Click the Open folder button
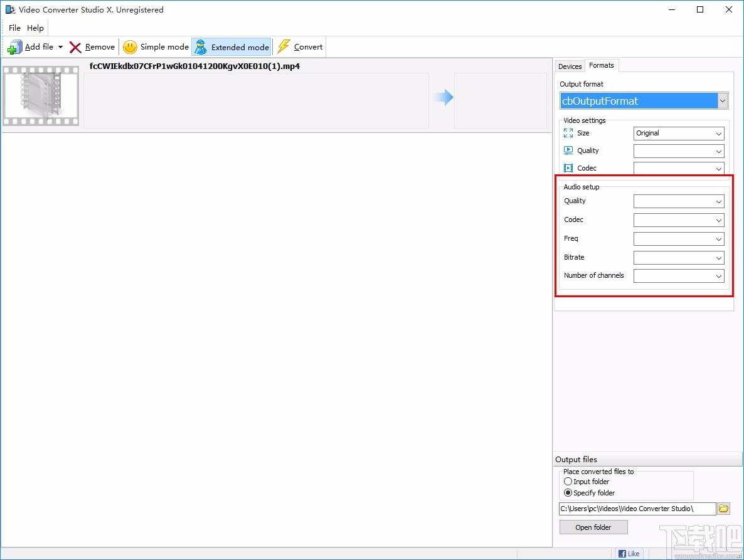 tap(593, 527)
